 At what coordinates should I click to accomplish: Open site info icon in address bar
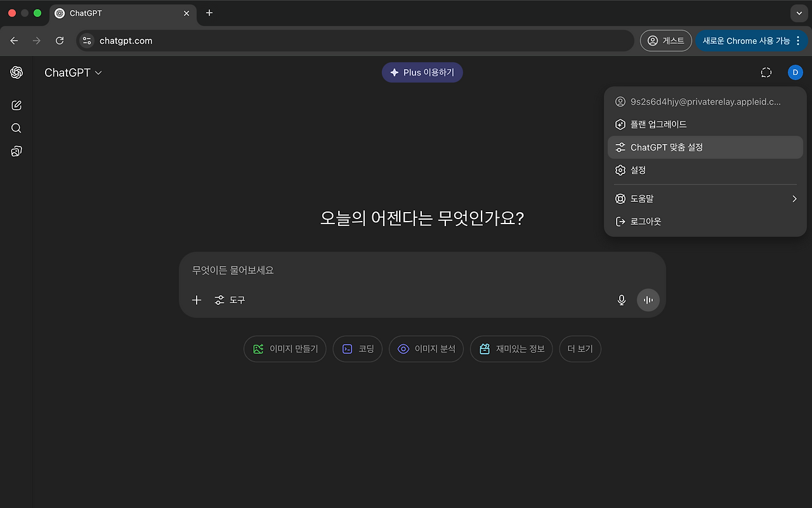[87, 41]
